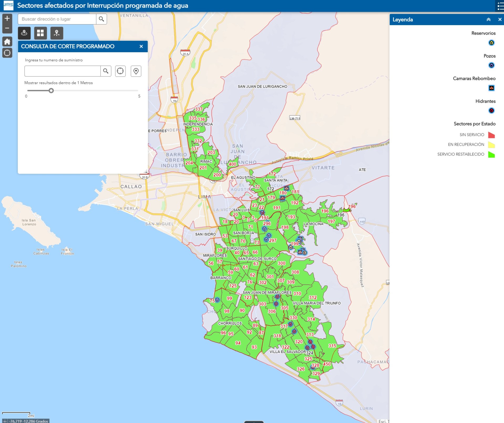Select sector 400 on the map
Screen dimensions: 504x423
point(232,164)
